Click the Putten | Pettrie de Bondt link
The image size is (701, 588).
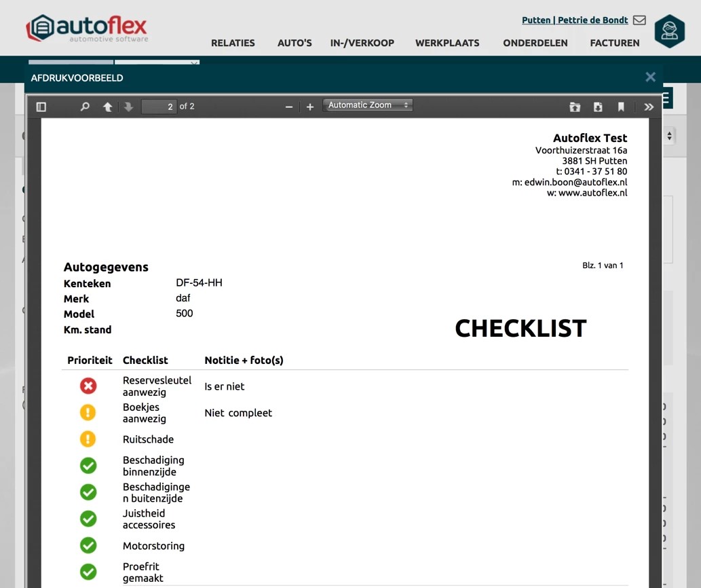tap(574, 20)
